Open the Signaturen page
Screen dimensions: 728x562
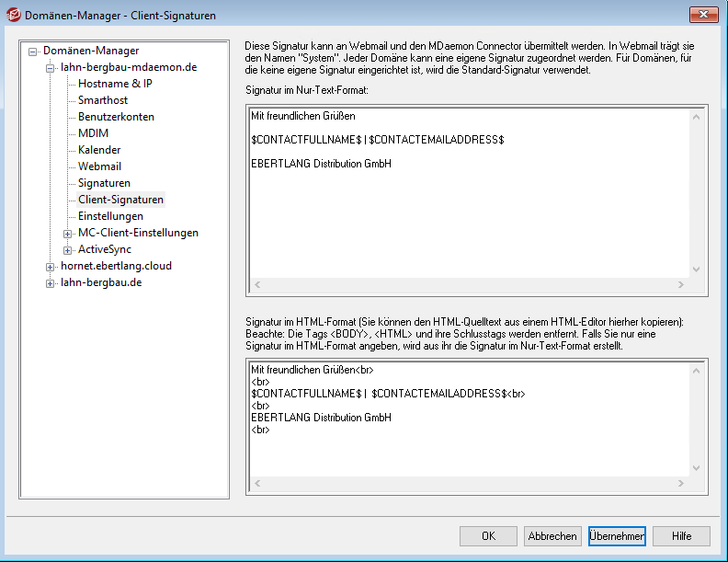point(104,183)
